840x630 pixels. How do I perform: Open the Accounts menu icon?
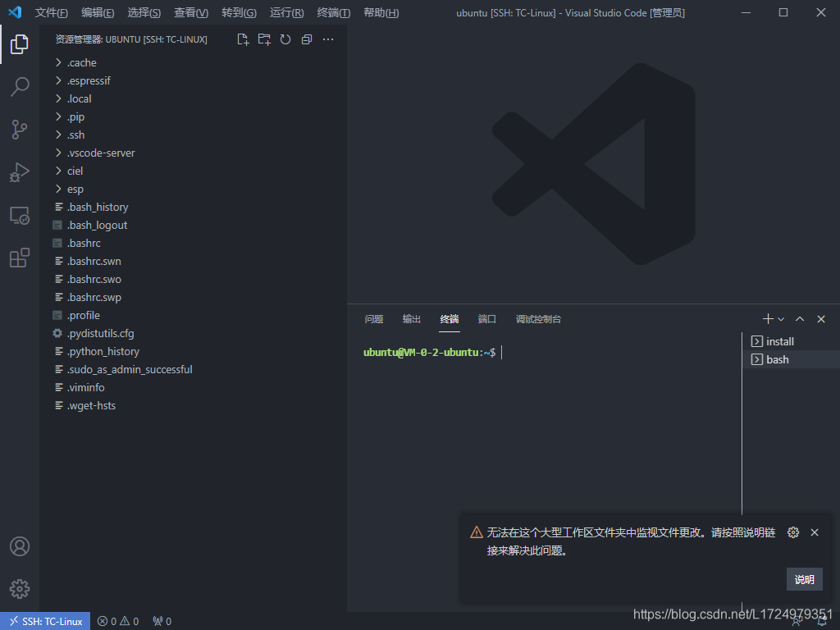click(x=20, y=546)
